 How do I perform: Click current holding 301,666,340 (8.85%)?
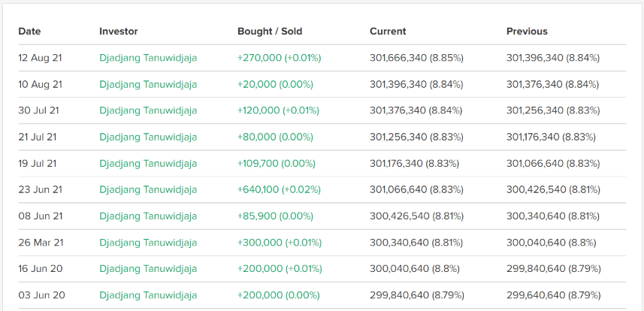click(416, 58)
